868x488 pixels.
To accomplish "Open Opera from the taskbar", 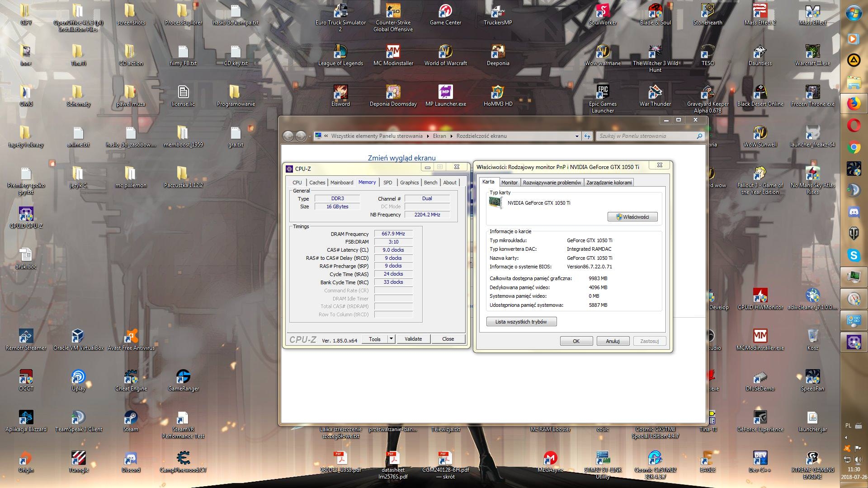I will coord(854,125).
